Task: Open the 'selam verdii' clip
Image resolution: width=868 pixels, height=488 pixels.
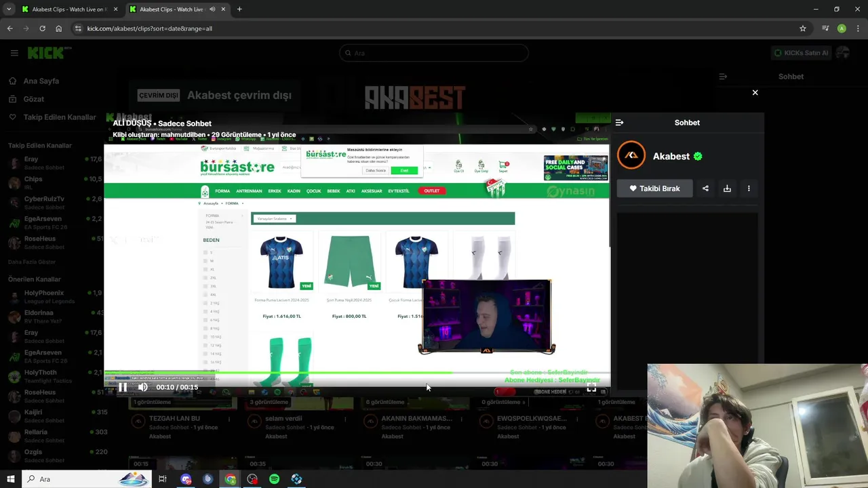Action: [x=284, y=419]
